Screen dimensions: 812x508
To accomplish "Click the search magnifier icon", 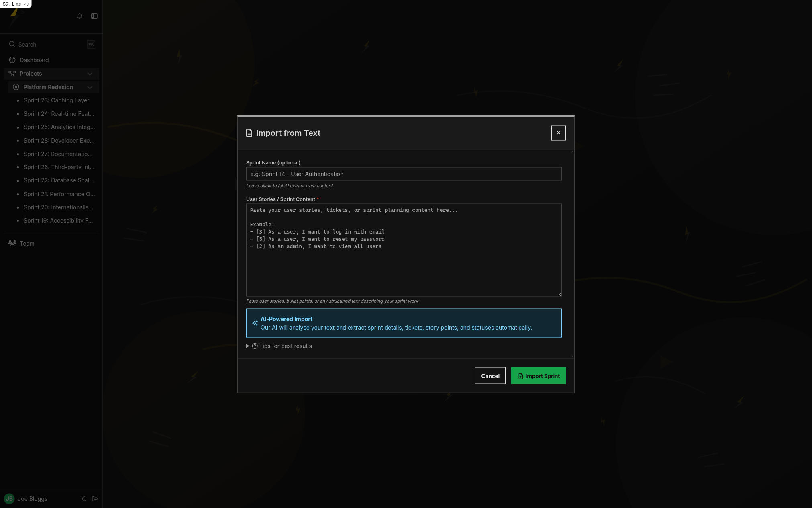I will coord(12,44).
